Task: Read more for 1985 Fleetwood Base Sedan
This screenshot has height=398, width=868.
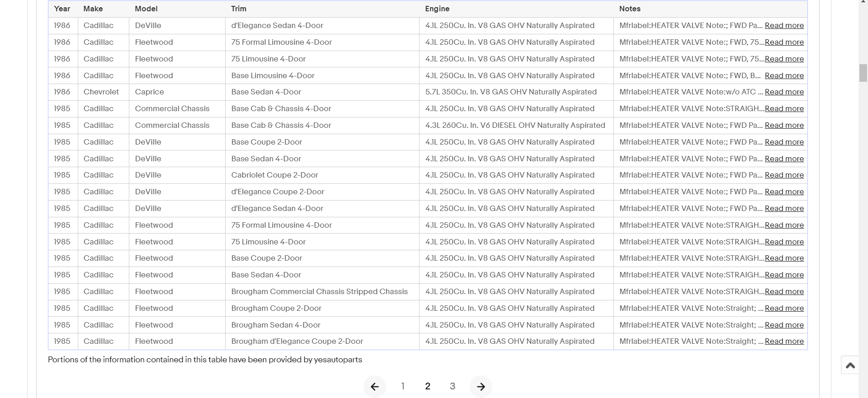Action: click(x=784, y=275)
